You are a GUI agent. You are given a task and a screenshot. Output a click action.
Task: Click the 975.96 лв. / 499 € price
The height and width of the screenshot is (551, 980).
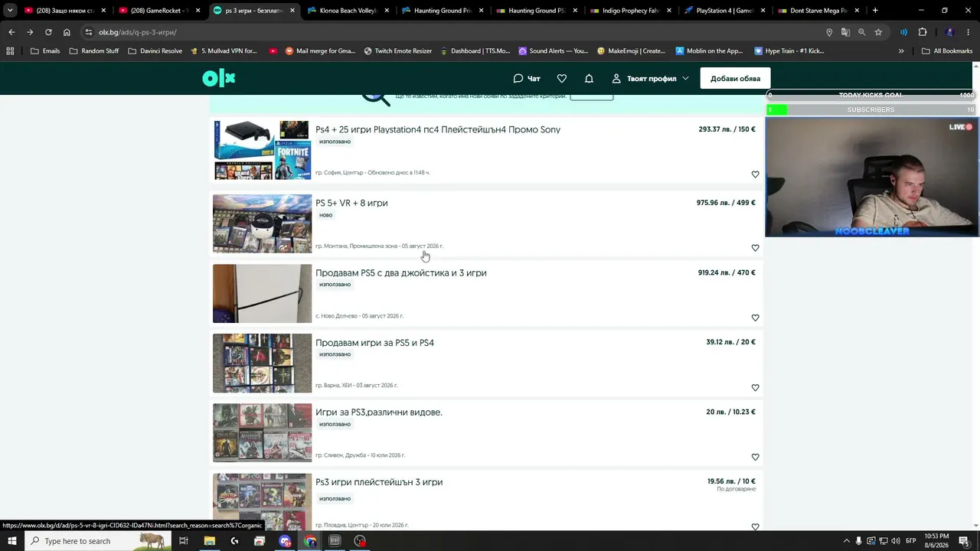(x=726, y=203)
